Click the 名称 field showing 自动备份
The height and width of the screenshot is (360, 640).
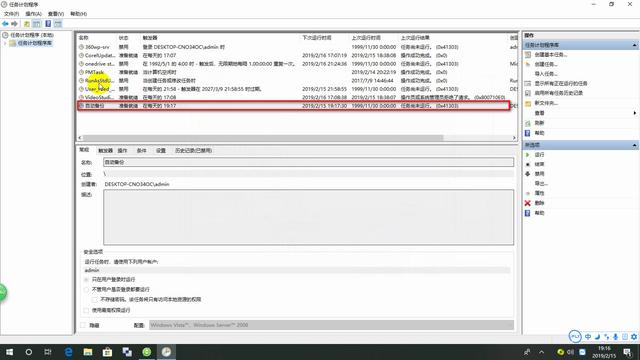[308, 162]
